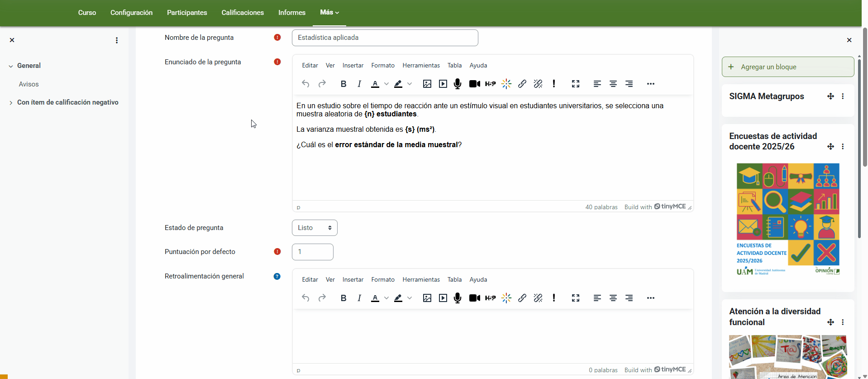
Task: Toggle italic in the Enunciado editor
Action: coord(359,84)
